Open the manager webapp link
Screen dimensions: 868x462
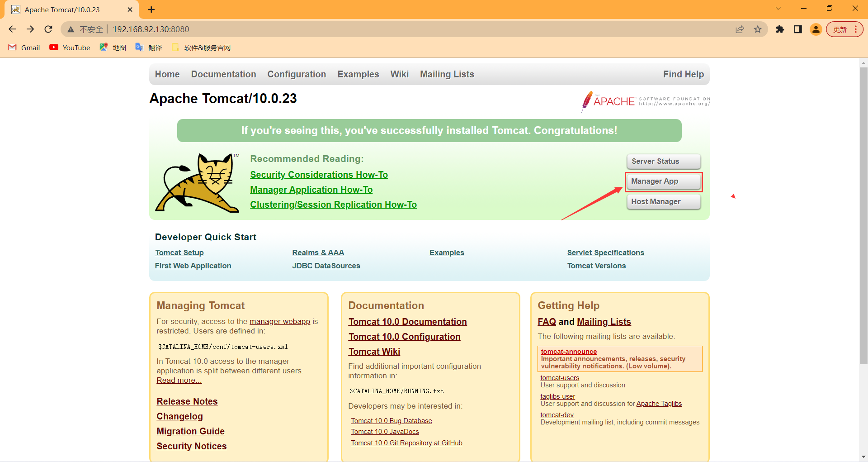[x=280, y=321]
